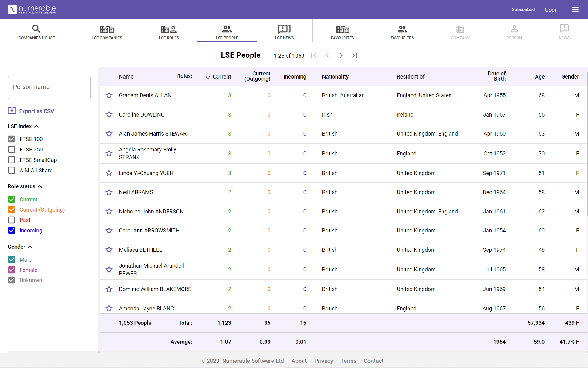Open the hamburger menu icon
This screenshot has width=588, height=368.
coord(575,10)
